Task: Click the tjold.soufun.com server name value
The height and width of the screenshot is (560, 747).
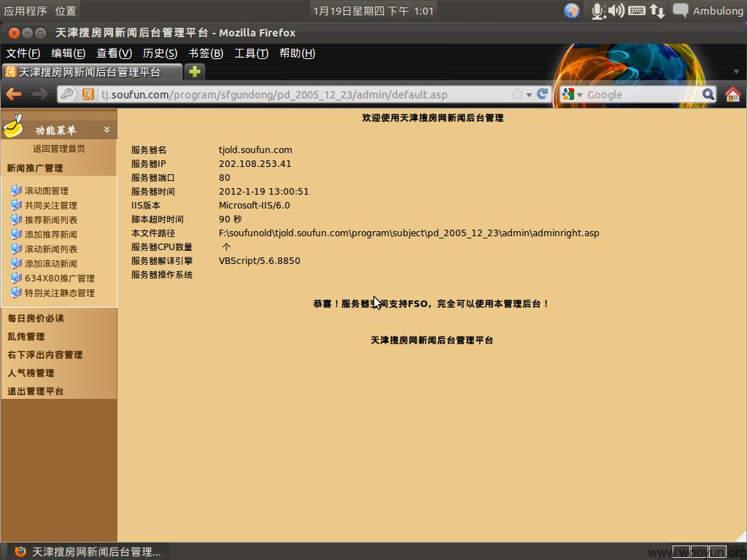Action: click(x=255, y=150)
